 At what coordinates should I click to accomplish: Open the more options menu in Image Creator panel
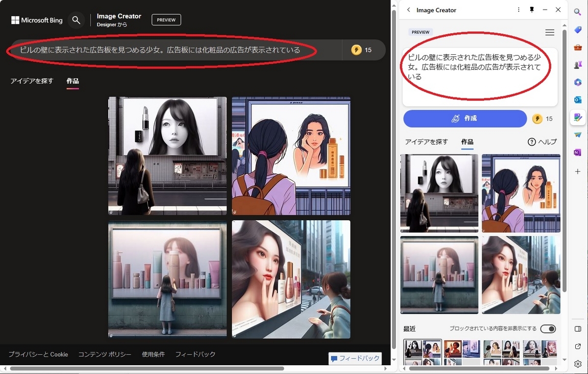518,10
